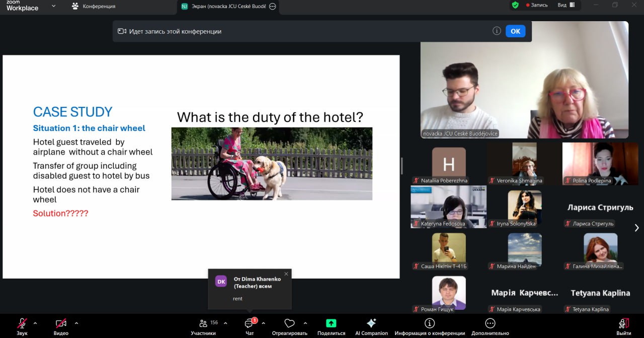
Task: Expand the chat options arrow
Action: coord(263,323)
